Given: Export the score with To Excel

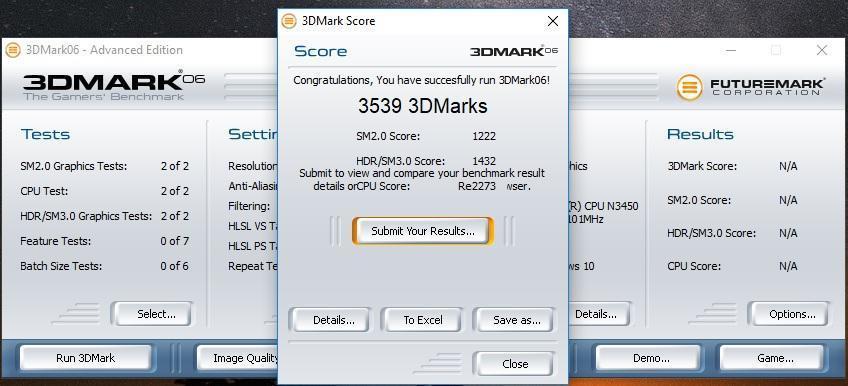Looking at the screenshot, I should click(422, 320).
